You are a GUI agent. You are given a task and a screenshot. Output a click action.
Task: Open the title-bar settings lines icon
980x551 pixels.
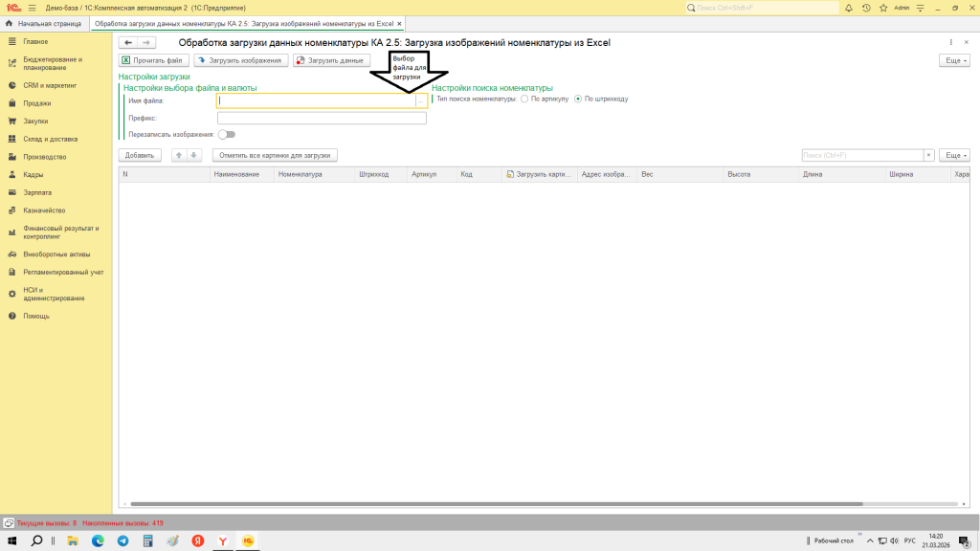(920, 8)
